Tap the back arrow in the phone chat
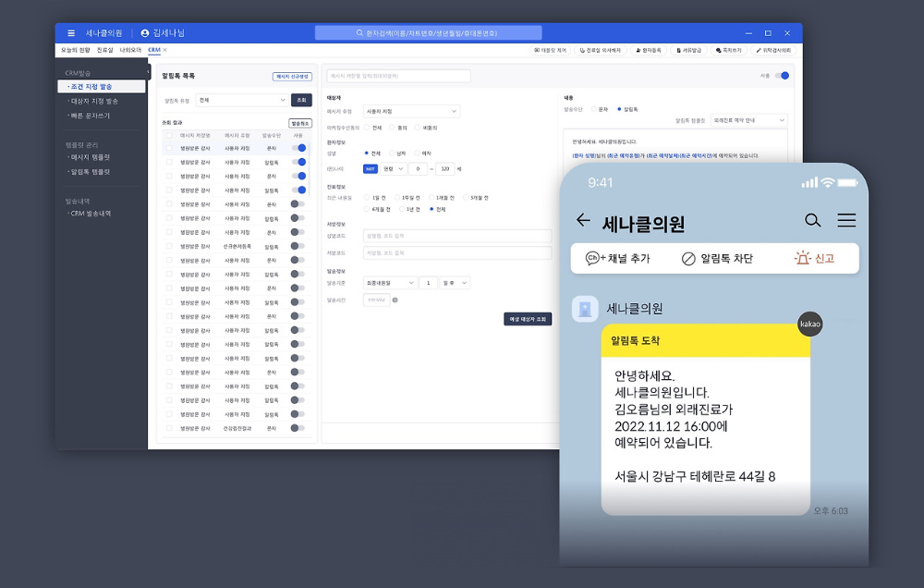The image size is (924, 588). point(583,220)
